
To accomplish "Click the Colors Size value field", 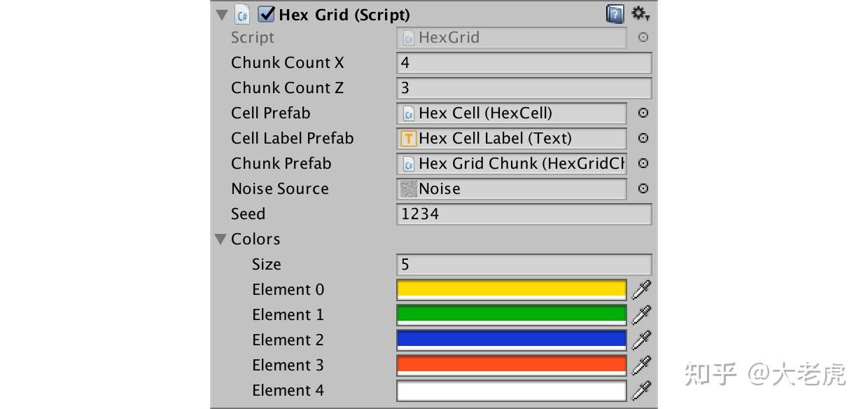I will (524, 265).
